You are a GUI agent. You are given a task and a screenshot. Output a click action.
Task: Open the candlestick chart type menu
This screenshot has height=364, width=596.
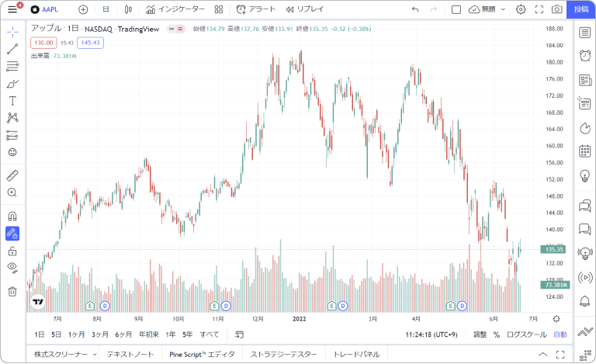(x=128, y=9)
